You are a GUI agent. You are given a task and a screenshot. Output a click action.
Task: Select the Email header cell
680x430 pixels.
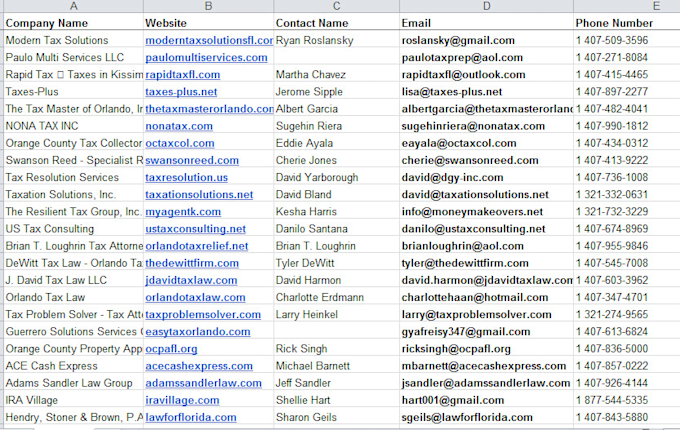[x=487, y=23]
